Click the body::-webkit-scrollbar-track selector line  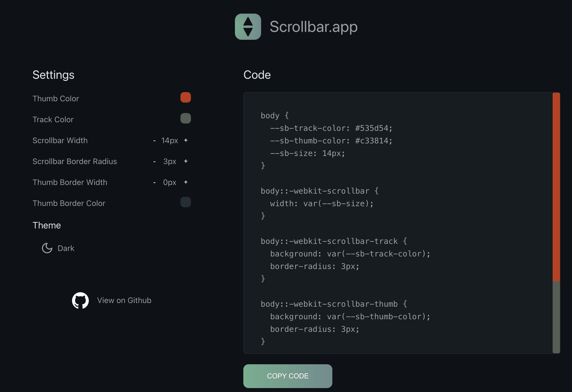334,241
